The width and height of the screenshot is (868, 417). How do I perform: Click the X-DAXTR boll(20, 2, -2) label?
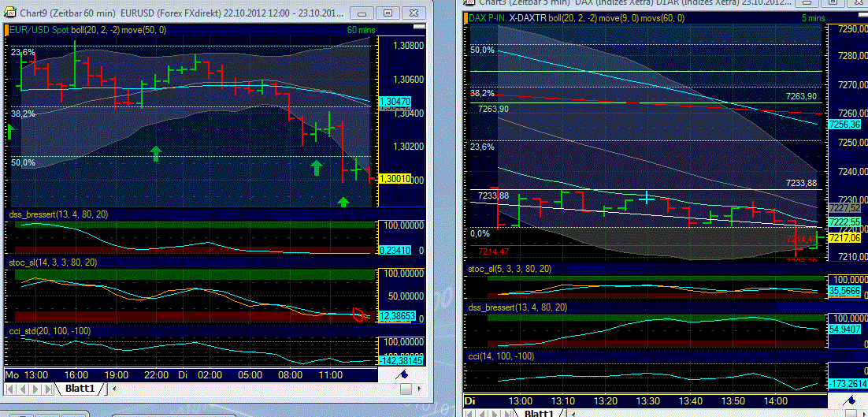click(x=553, y=18)
